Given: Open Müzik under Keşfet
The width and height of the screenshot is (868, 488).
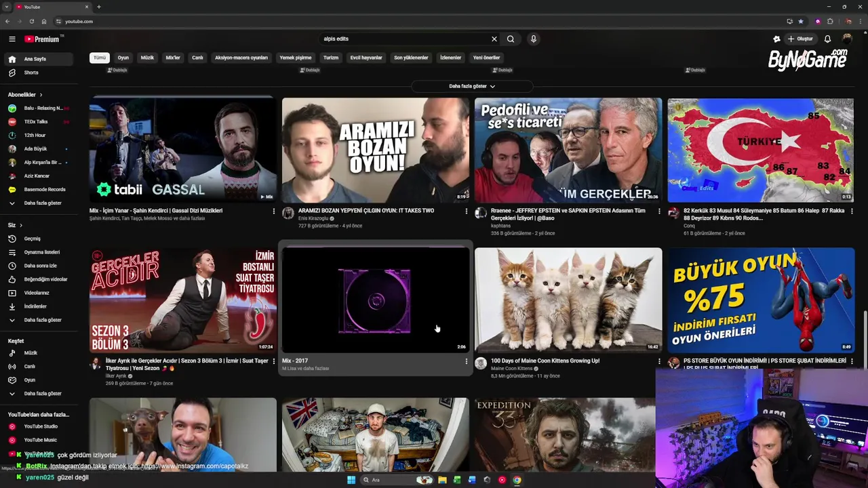Looking at the screenshot, I should 38,353.
